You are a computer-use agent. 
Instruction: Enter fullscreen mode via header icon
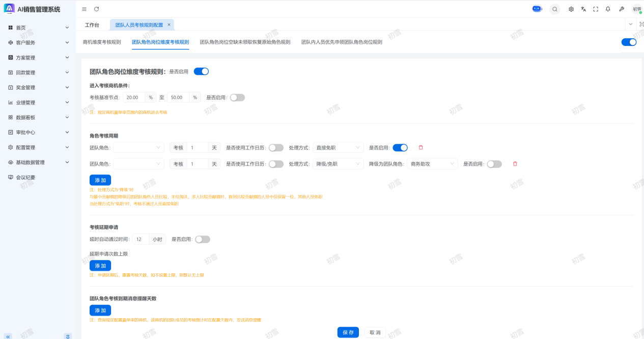(x=596, y=9)
